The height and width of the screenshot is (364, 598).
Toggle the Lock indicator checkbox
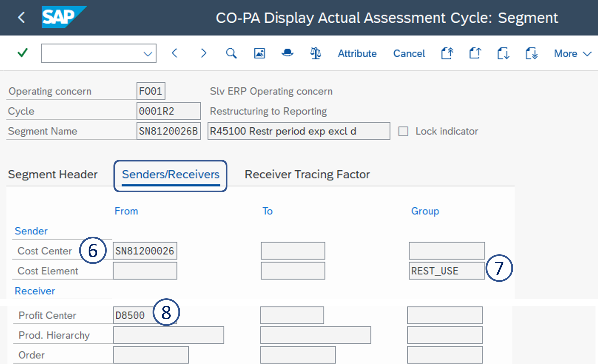pyautogui.click(x=403, y=131)
